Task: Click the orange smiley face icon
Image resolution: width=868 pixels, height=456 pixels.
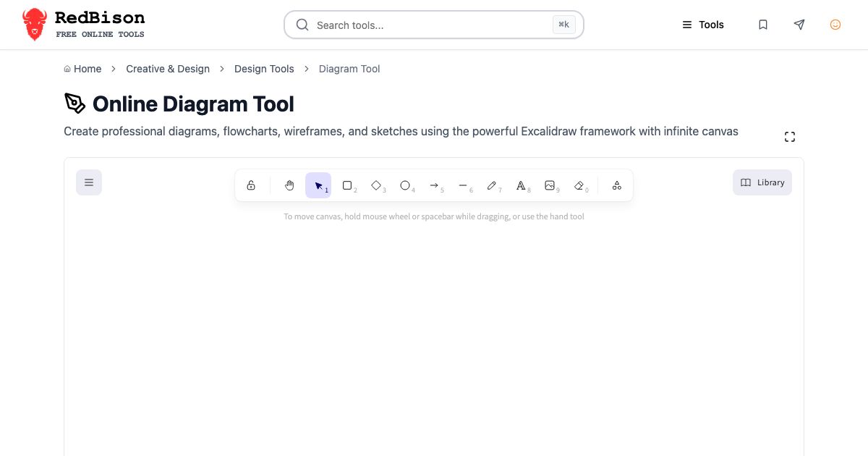Action: [x=835, y=25]
